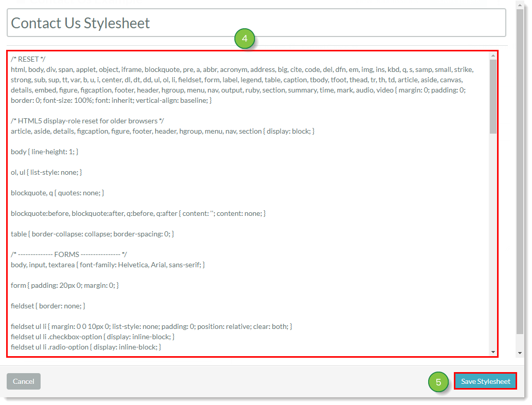Click the 'body, input, textarea { font-family' line

pos(108,265)
